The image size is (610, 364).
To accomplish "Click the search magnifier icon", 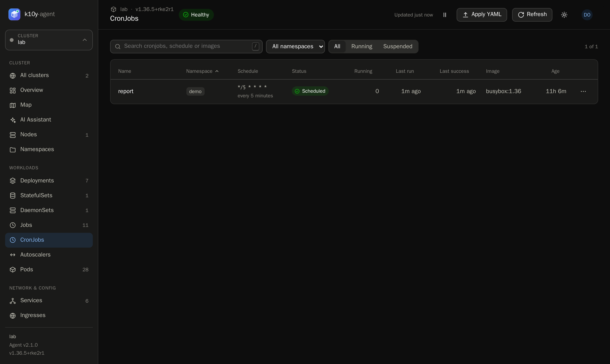I will coord(118,47).
